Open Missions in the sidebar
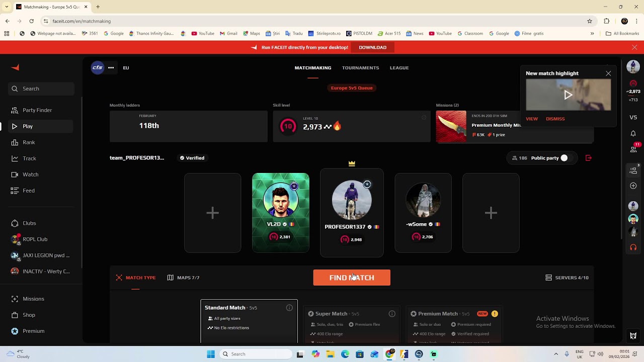 pyautogui.click(x=33, y=299)
